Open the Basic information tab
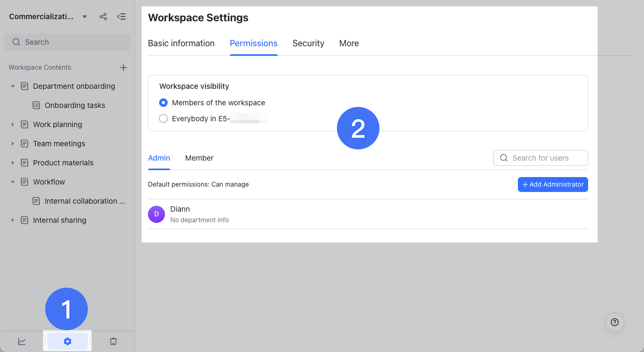The image size is (644, 352). [181, 43]
